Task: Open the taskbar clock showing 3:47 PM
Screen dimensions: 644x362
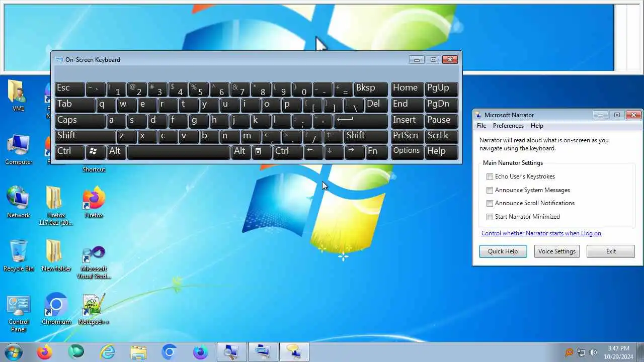Action: click(618, 352)
